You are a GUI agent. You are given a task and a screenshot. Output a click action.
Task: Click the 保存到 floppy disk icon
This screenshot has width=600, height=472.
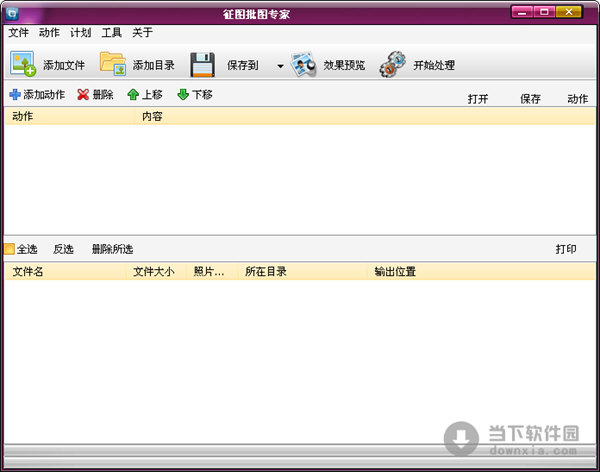(204, 65)
